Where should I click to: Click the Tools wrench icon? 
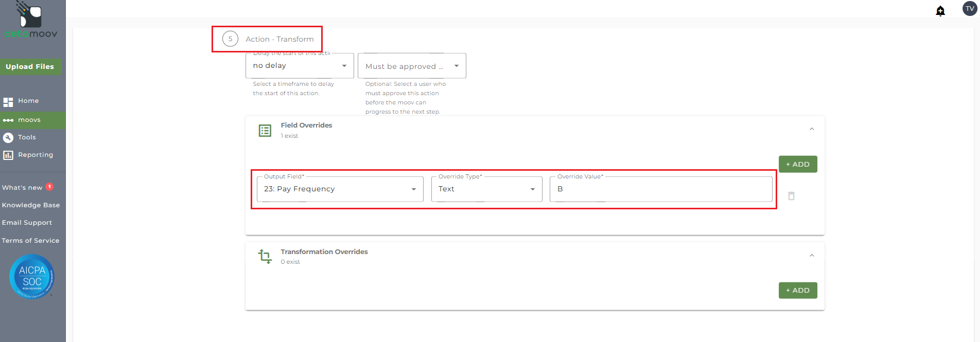[8, 137]
